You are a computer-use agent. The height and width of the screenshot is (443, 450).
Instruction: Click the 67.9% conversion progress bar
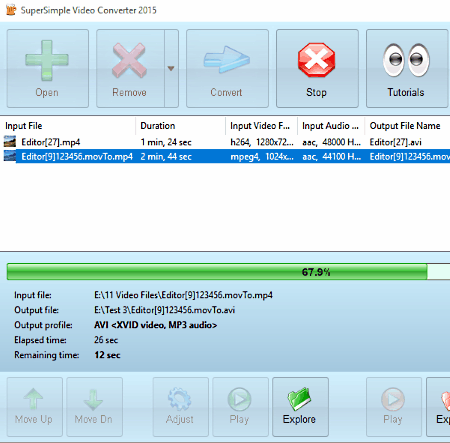pos(228,272)
